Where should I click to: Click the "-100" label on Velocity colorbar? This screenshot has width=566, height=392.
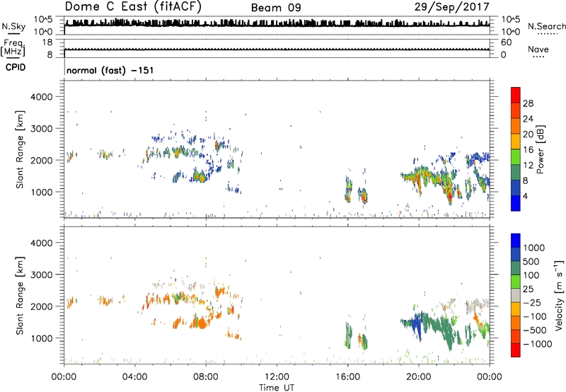pyautogui.click(x=535, y=316)
